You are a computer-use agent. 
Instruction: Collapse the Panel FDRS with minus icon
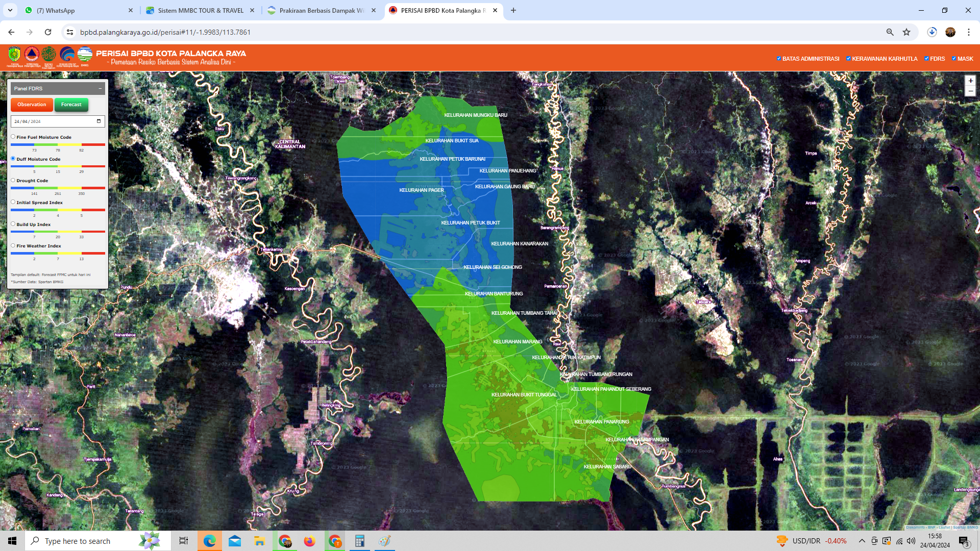pos(100,88)
